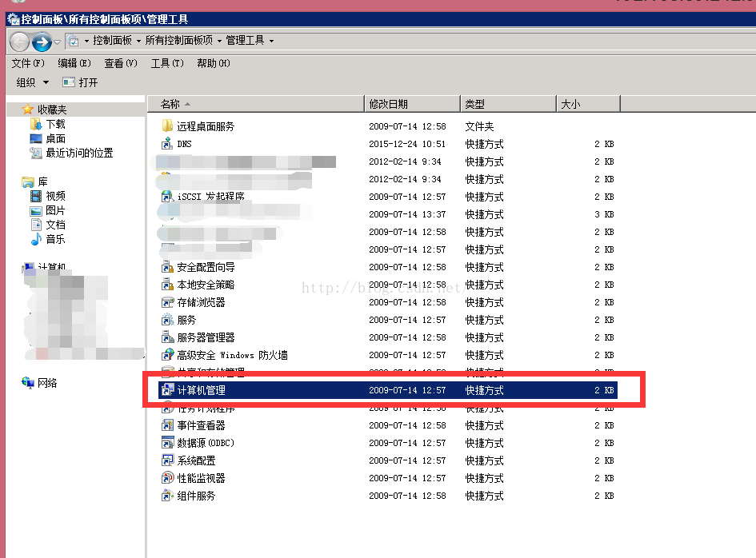The image size is (756, 558).
Task: Open the recent pages dropdown arrow
Action: tap(57, 42)
